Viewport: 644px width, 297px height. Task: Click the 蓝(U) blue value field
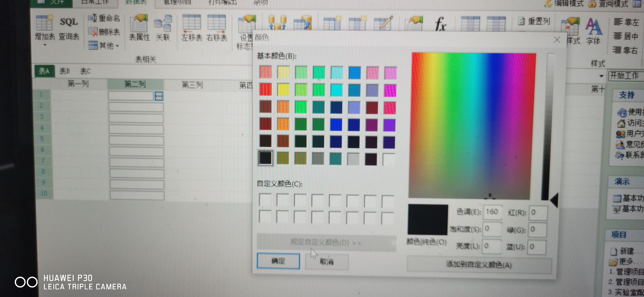(536, 247)
